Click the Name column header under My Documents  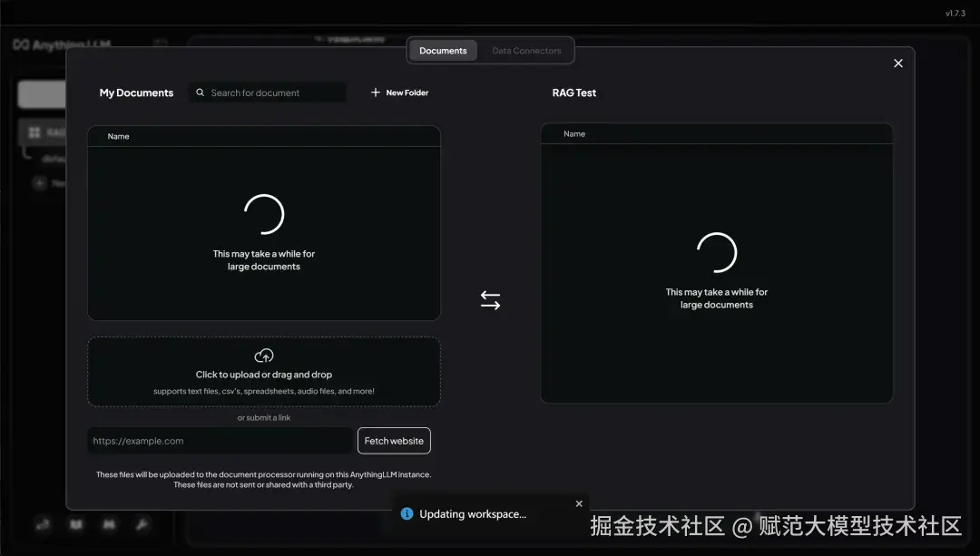click(x=118, y=135)
